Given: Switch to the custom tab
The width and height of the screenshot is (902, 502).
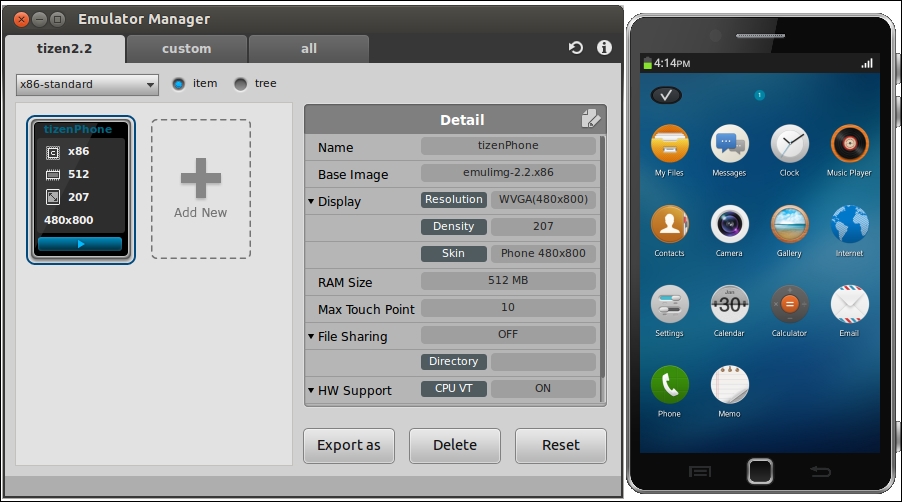Looking at the screenshot, I should 187,49.
